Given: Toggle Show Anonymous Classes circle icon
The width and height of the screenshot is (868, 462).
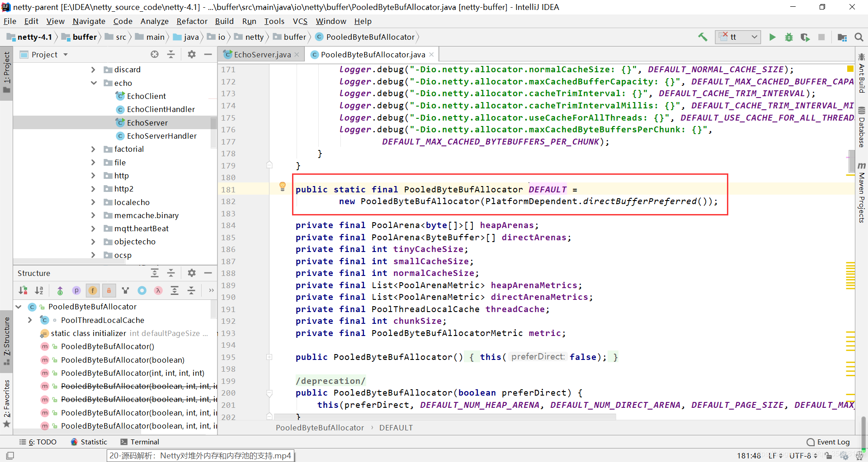Looking at the screenshot, I should [x=142, y=290].
